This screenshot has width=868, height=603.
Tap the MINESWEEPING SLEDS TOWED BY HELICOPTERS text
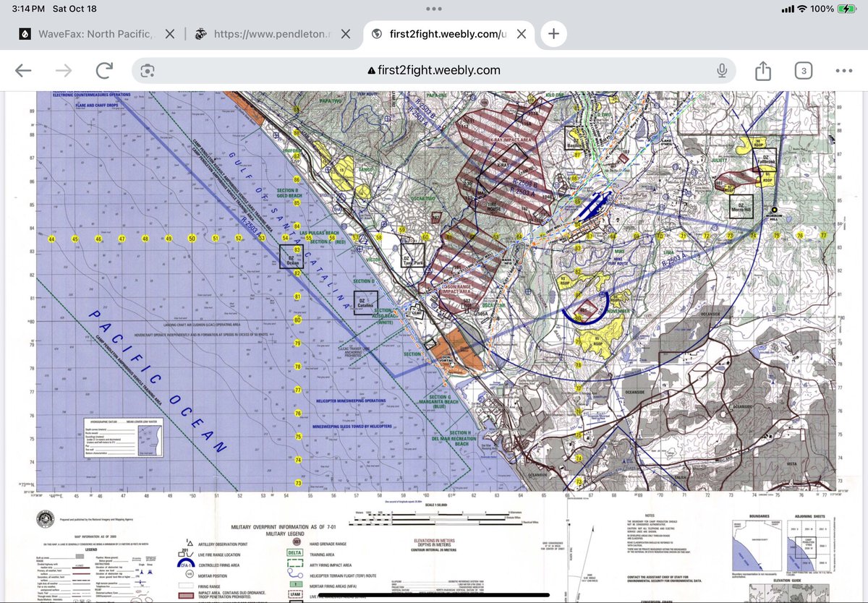354,427
